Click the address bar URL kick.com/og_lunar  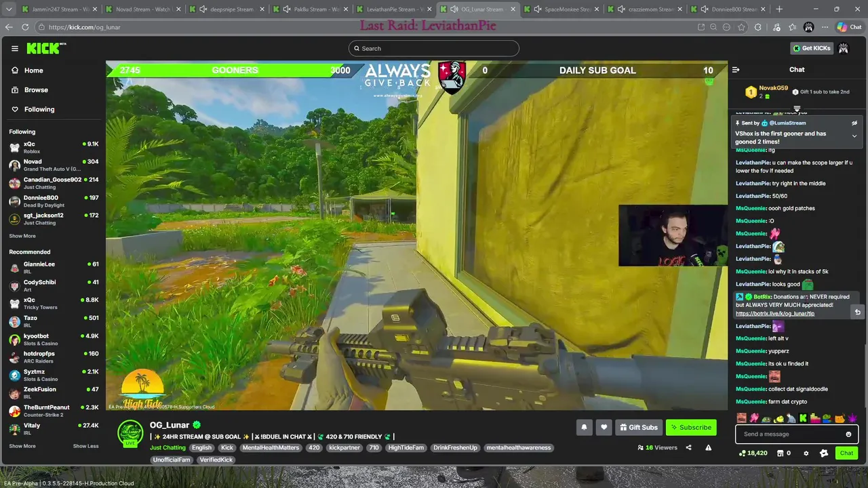85,27
